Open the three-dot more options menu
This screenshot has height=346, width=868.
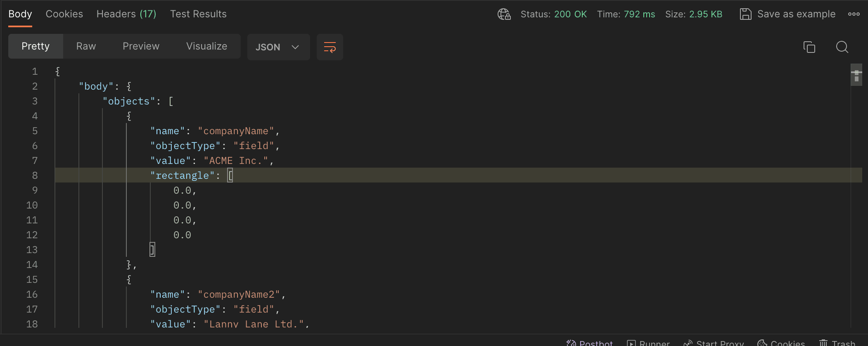[x=854, y=14]
